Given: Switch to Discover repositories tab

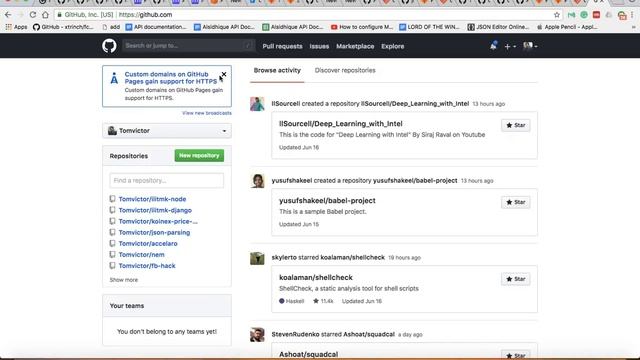Looking at the screenshot, I should tap(345, 70).
